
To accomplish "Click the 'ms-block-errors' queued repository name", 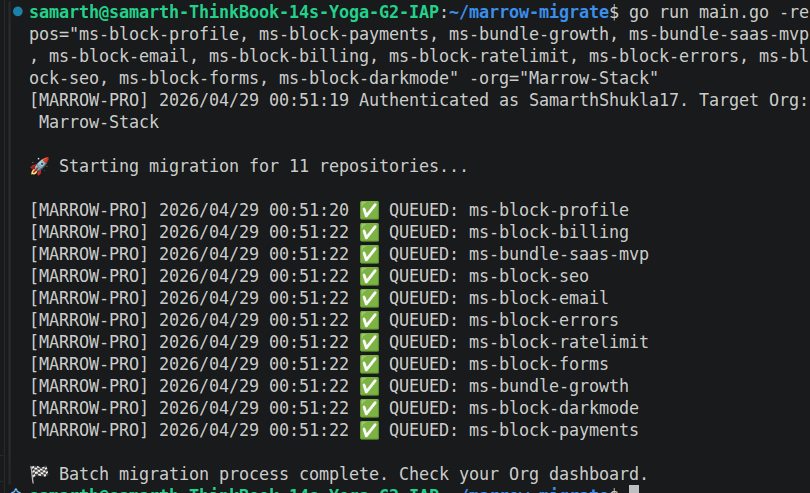I will [x=544, y=320].
